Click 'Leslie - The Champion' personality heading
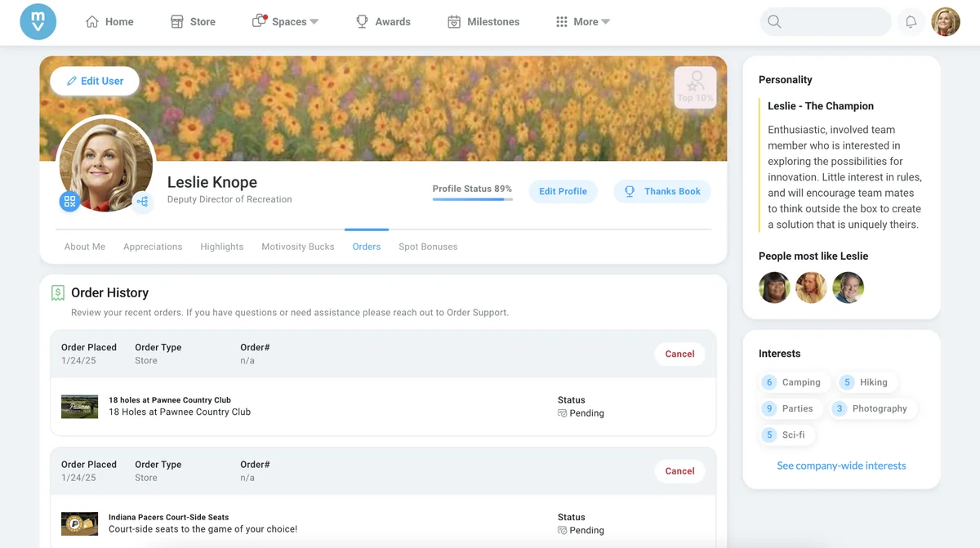This screenshot has width=980, height=548. tap(821, 106)
